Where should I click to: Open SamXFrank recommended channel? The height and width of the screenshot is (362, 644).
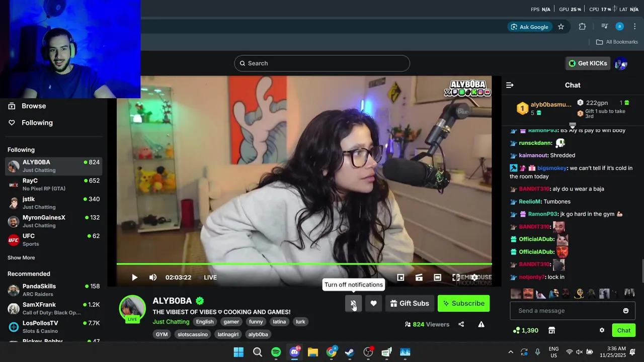53,309
